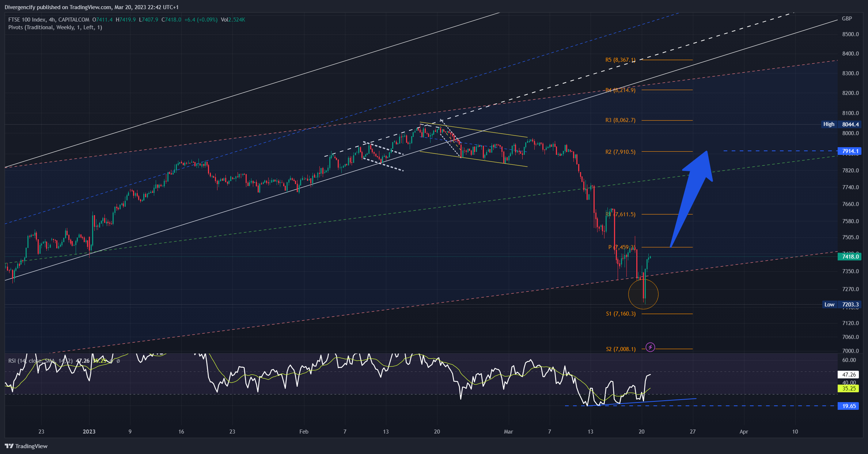Click the yellow 35.25 value in the RSI legend
Viewport: 868px width, 454px height.
pos(99,361)
